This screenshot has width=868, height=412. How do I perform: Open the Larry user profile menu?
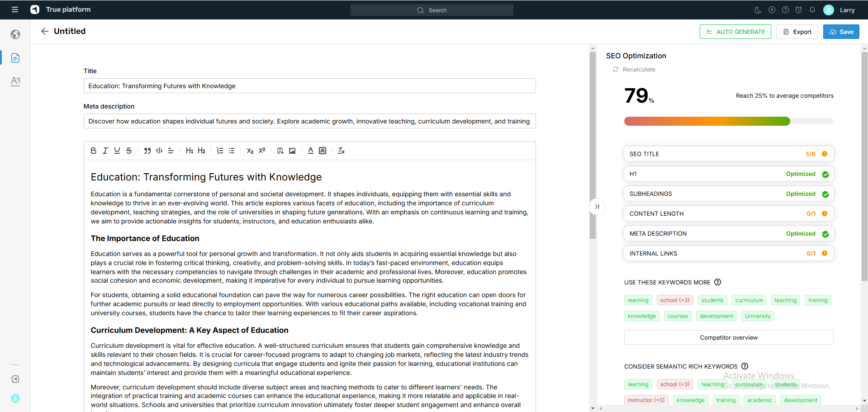840,10
